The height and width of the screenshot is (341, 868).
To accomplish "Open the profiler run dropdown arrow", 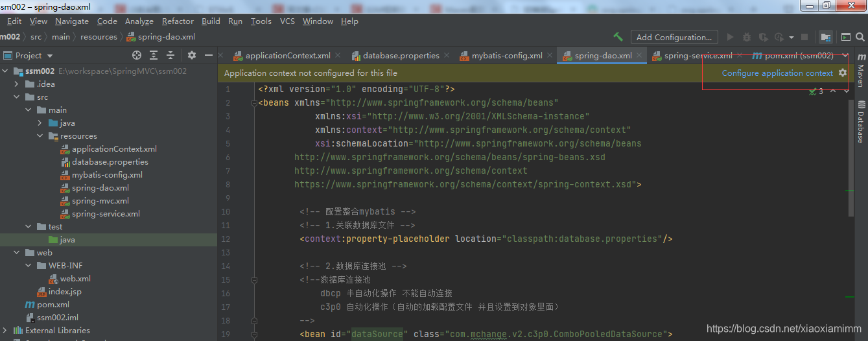I will point(791,38).
